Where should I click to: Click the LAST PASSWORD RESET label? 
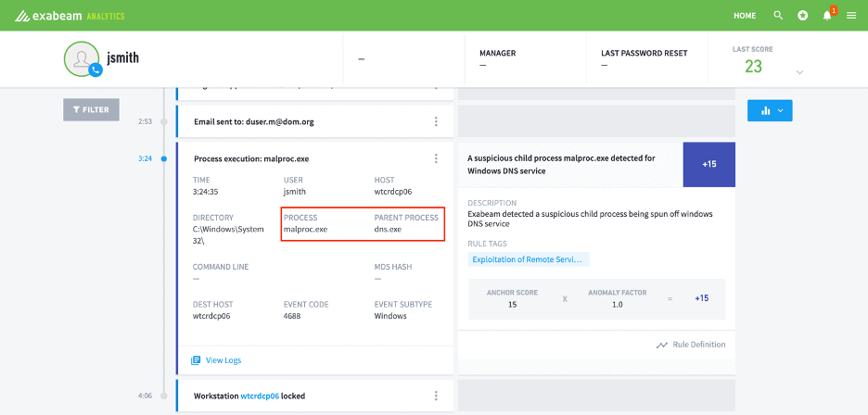pos(645,54)
